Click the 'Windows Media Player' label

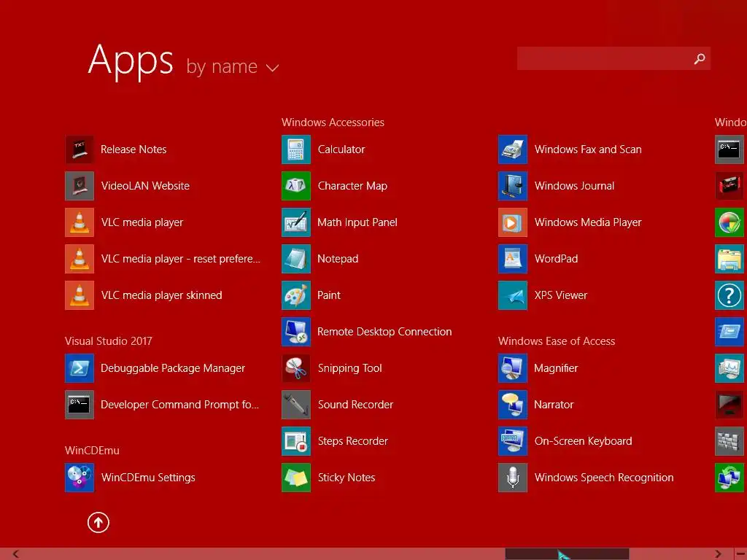pyautogui.click(x=588, y=222)
